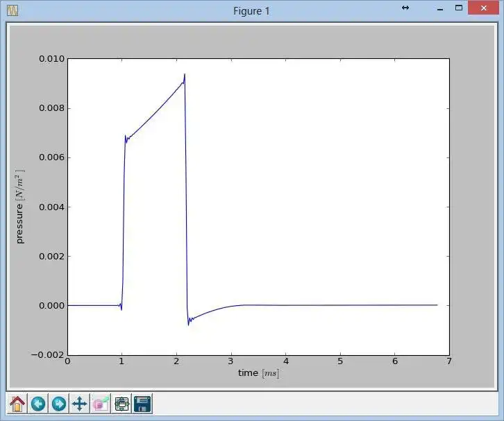Click the x-axis tick label 1
Image resolution: width=504 pixels, height=421 pixels.
tap(121, 361)
